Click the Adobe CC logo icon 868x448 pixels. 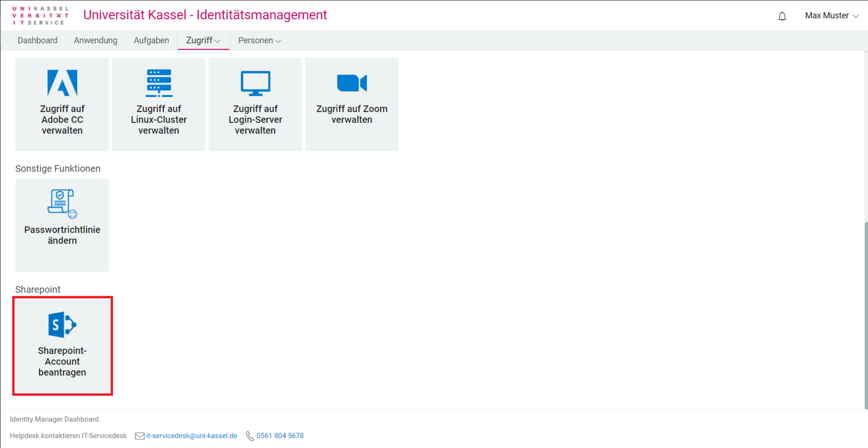tap(62, 83)
